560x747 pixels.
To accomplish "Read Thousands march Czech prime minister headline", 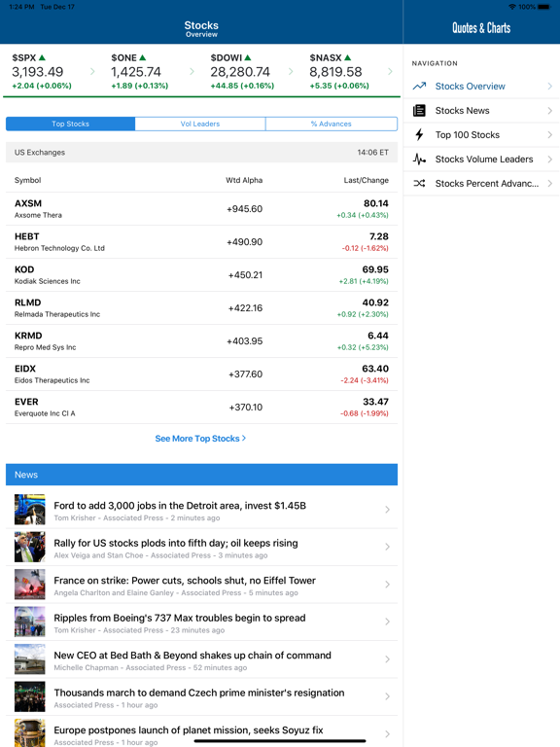I will click(199, 693).
